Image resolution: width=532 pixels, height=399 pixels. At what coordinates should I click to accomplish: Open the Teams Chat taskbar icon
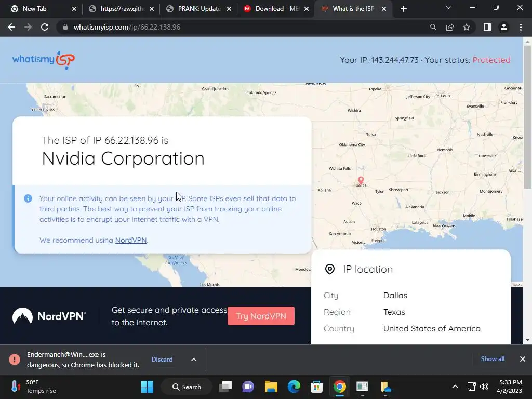(x=248, y=387)
